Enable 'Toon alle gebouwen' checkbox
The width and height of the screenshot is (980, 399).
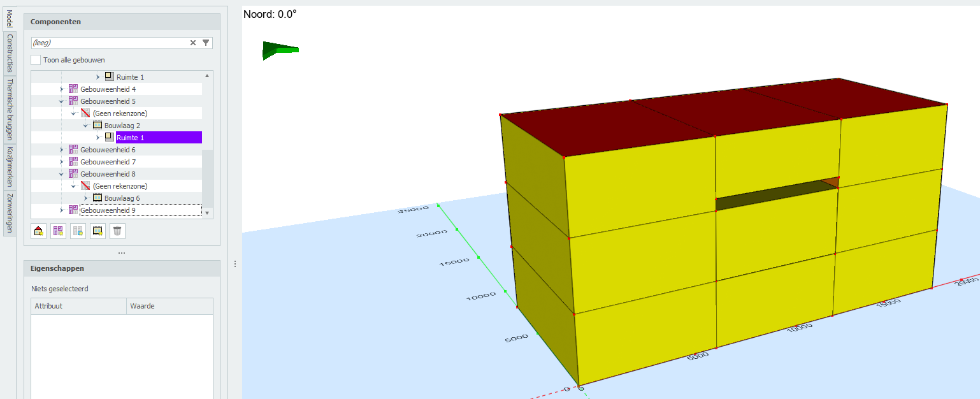tap(36, 60)
